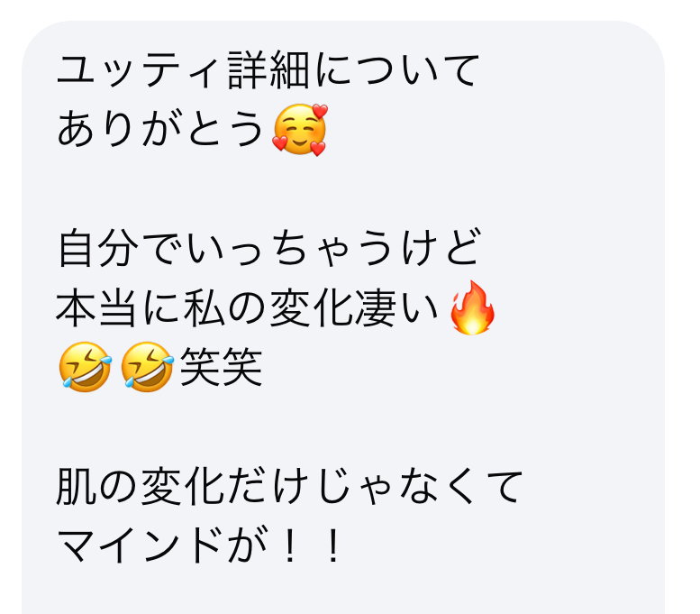The image size is (700, 614).
Task: Click the double exclamation marks ！！
Action: pos(312,545)
